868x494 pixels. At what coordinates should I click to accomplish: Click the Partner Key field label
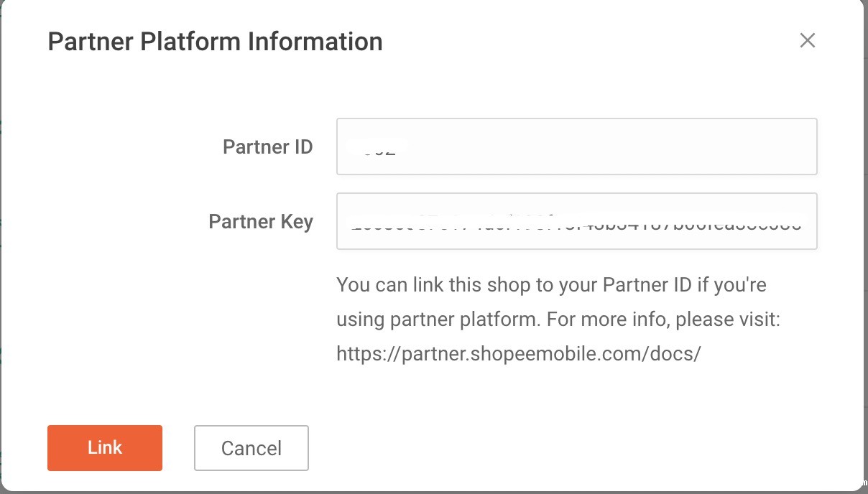[260, 221]
